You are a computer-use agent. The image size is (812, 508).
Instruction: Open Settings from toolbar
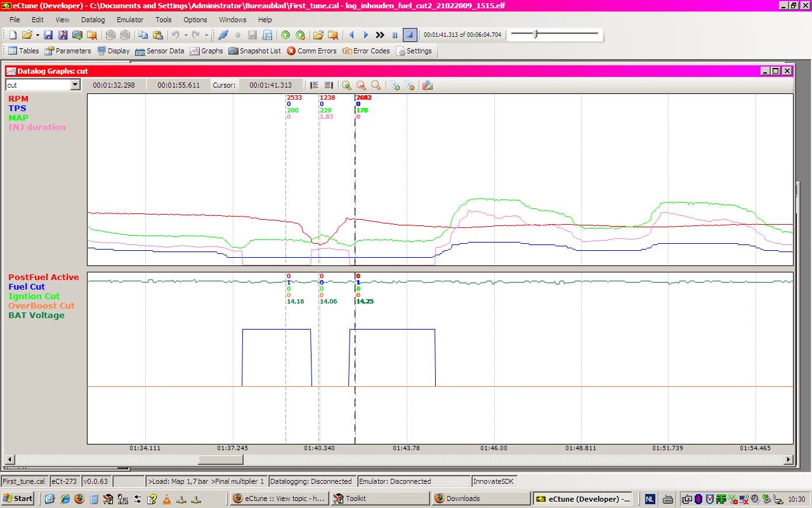(x=414, y=51)
